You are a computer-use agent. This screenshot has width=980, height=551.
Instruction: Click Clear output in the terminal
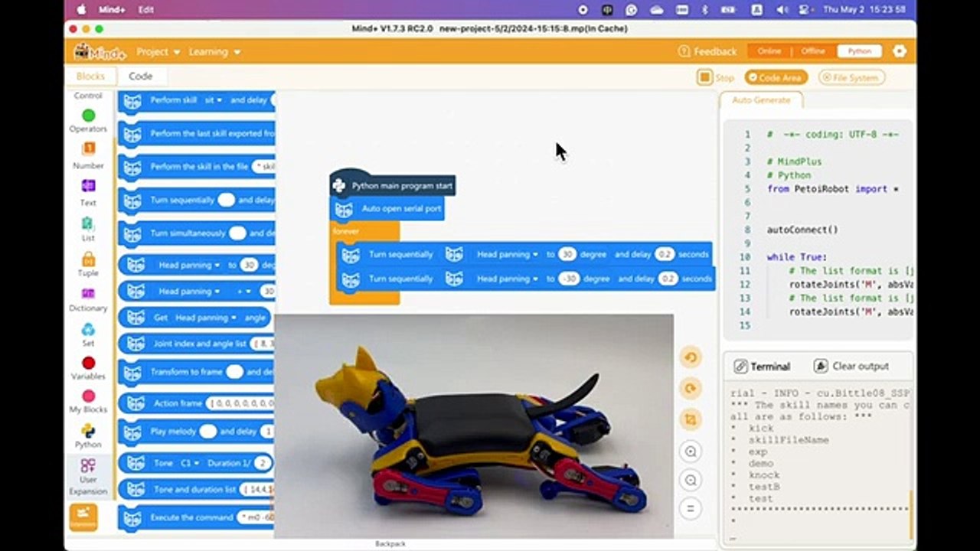(852, 366)
